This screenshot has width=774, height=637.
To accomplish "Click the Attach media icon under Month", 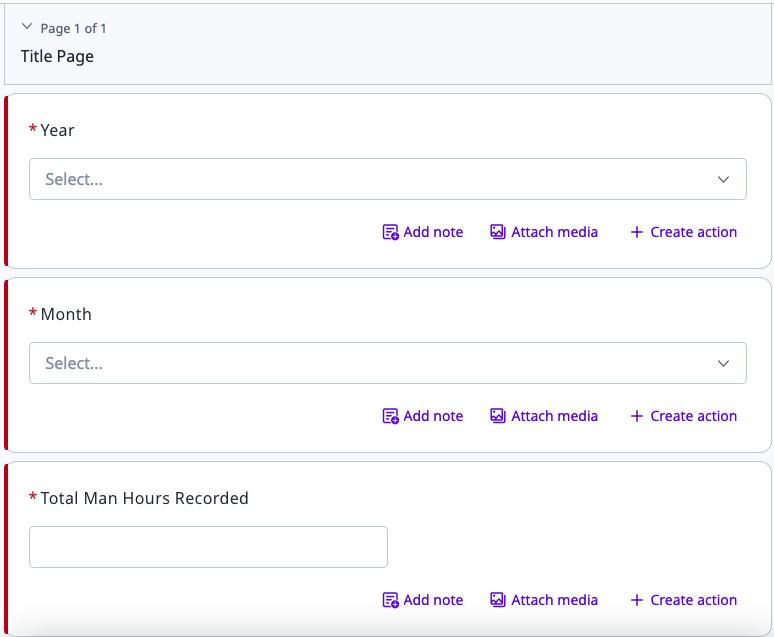I will click(x=498, y=416).
